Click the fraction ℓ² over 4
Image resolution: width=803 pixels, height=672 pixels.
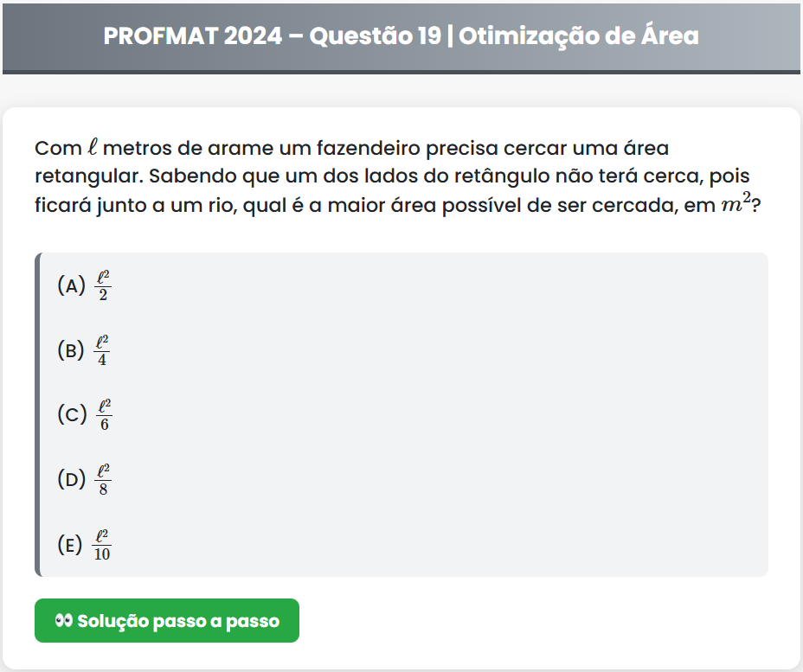[x=103, y=350]
